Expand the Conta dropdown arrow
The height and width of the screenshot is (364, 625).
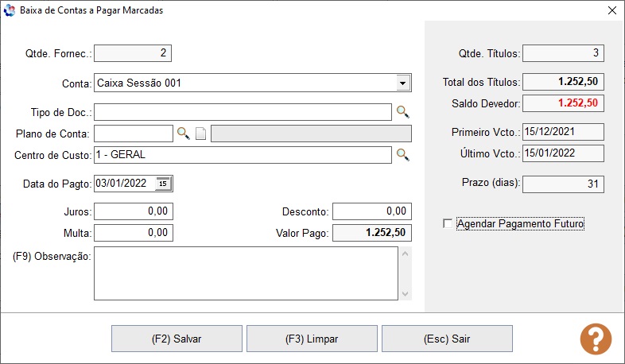click(403, 83)
